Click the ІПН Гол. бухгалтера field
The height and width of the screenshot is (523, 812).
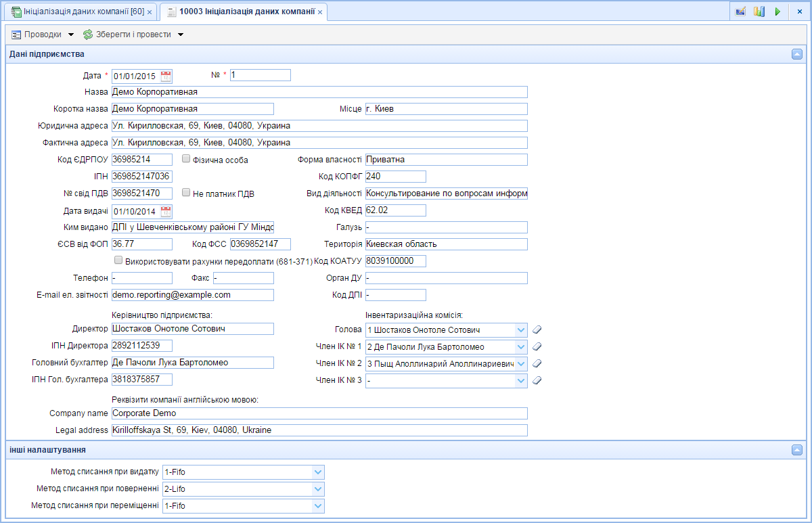point(142,380)
